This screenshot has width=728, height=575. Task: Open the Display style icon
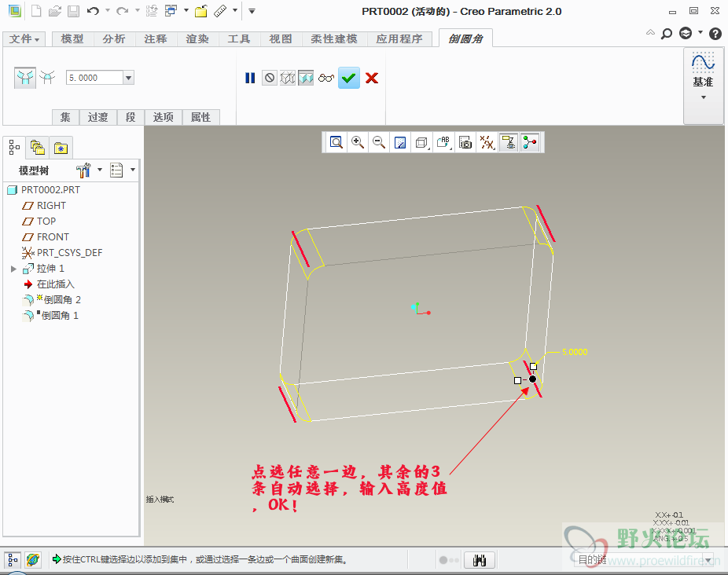pos(421,142)
